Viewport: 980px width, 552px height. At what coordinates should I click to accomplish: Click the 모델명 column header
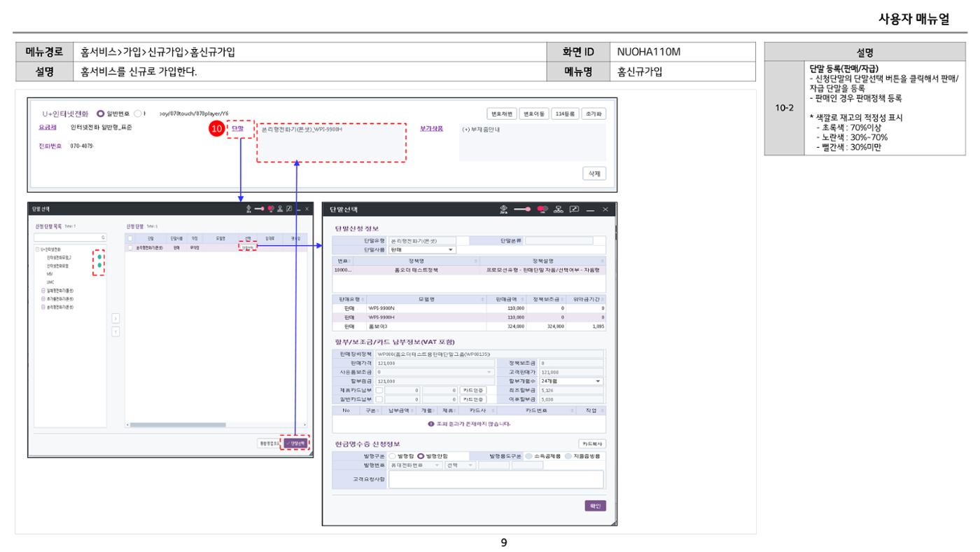tap(427, 299)
